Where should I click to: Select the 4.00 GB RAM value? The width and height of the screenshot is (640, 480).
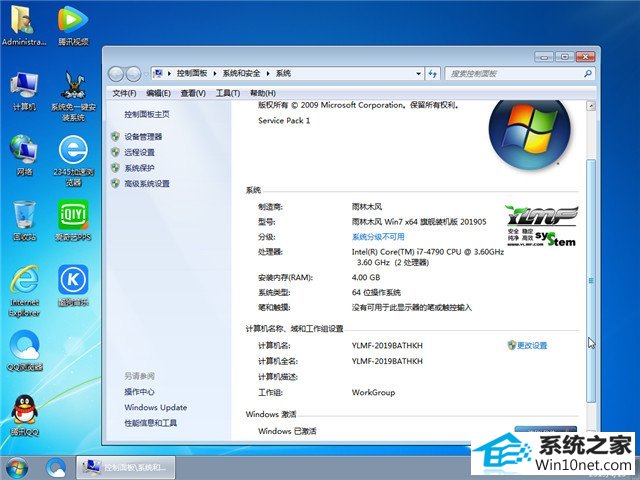pos(366,278)
